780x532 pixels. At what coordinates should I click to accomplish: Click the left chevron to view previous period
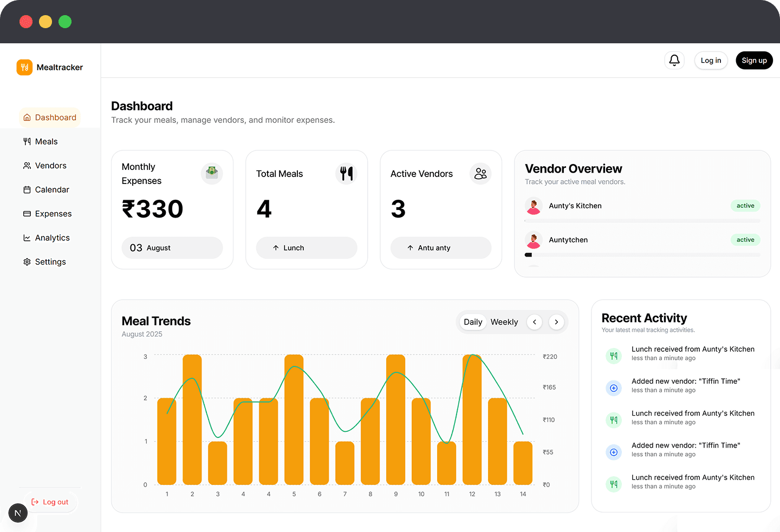click(x=534, y=321)
